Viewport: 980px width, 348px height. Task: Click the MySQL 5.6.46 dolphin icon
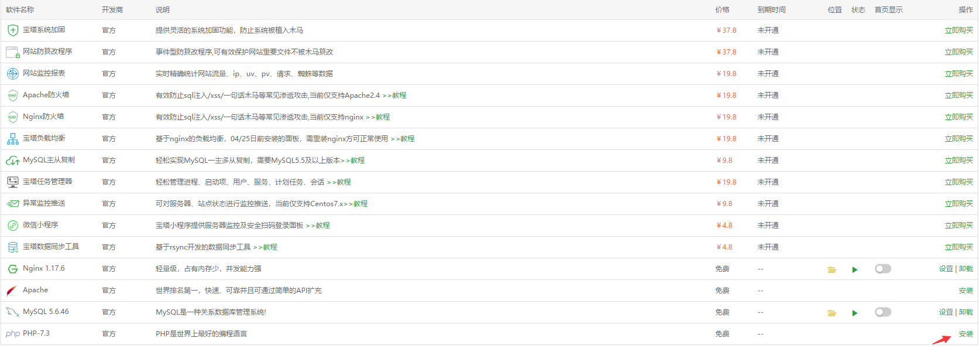pos(12,312)
